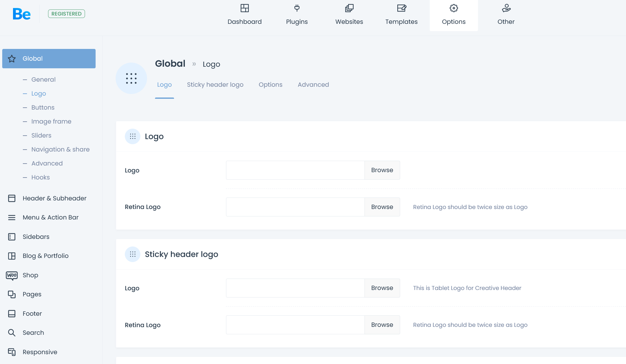Browse for the main Logo image
The height and width of the screenshot is (364, 626).
tap(382, 170)
